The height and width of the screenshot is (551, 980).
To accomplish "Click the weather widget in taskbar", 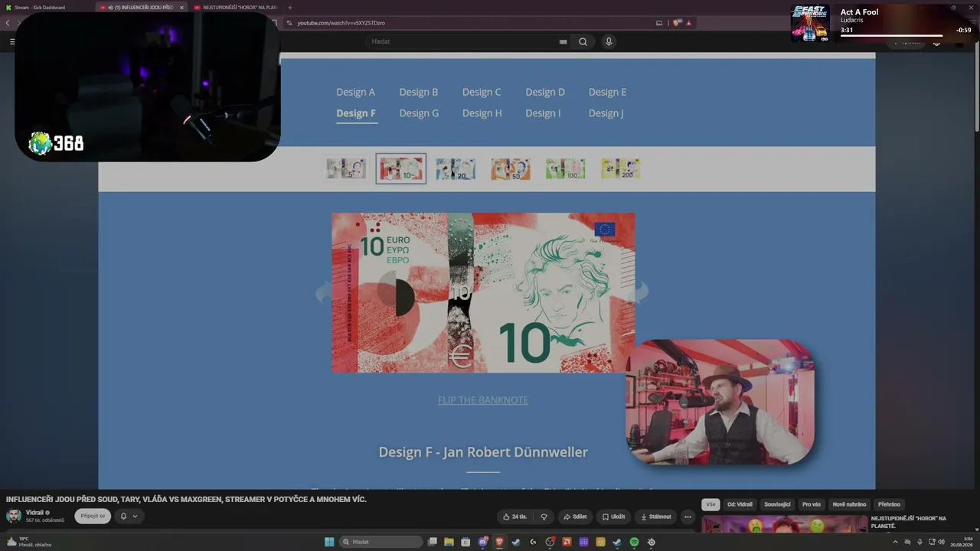I will pos(29,542).
